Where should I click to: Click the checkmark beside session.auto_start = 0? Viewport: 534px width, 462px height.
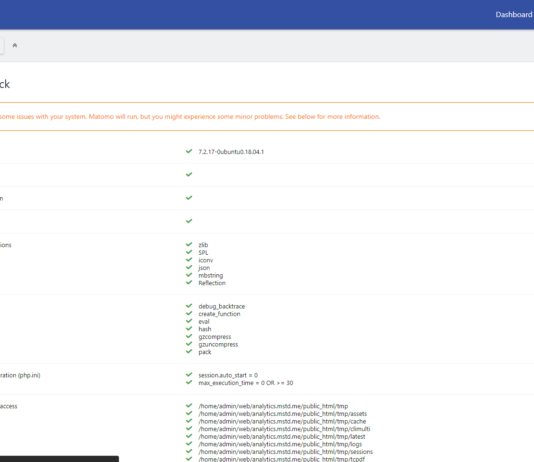click(x=189, y=375)
